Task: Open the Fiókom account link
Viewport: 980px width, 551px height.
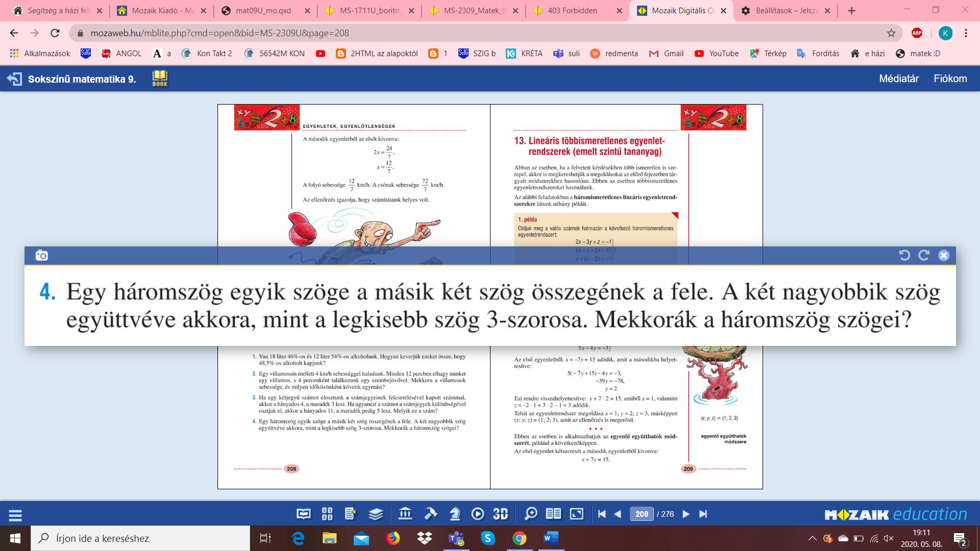Action: click(950, 79)
